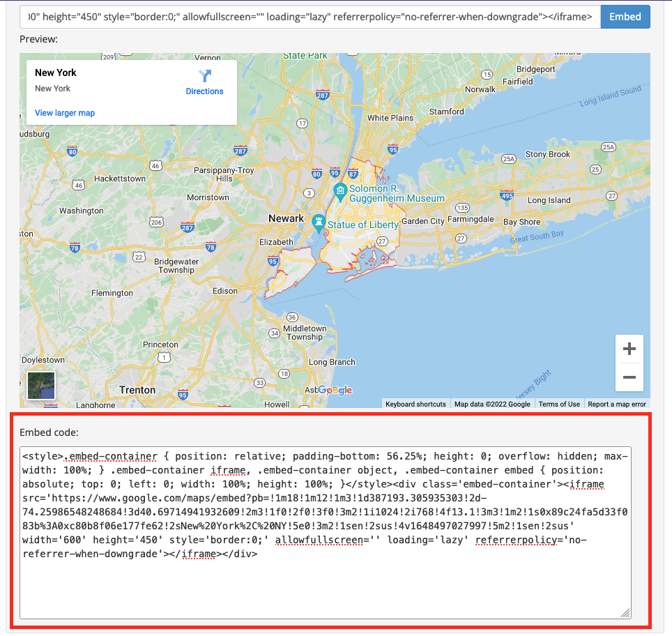The height and width of the screenshot is (636, 672).
Task: Click the Google logo on the map
Action: tap(335, 391)
